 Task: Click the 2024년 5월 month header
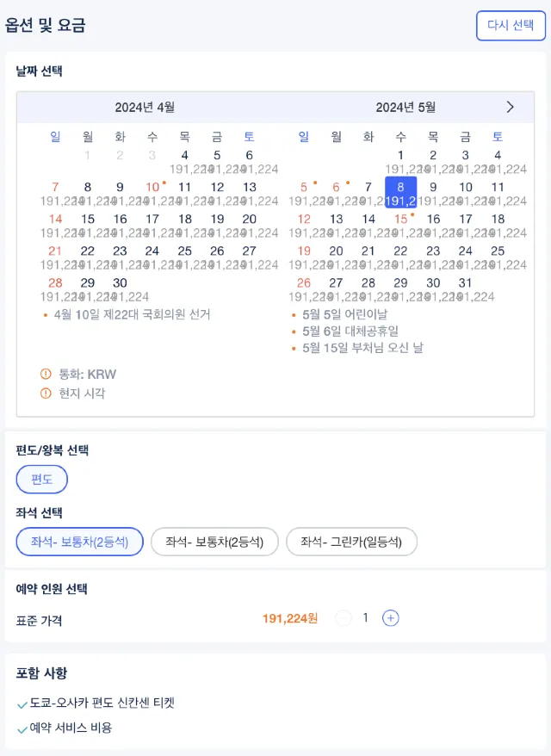click(406, 107)
